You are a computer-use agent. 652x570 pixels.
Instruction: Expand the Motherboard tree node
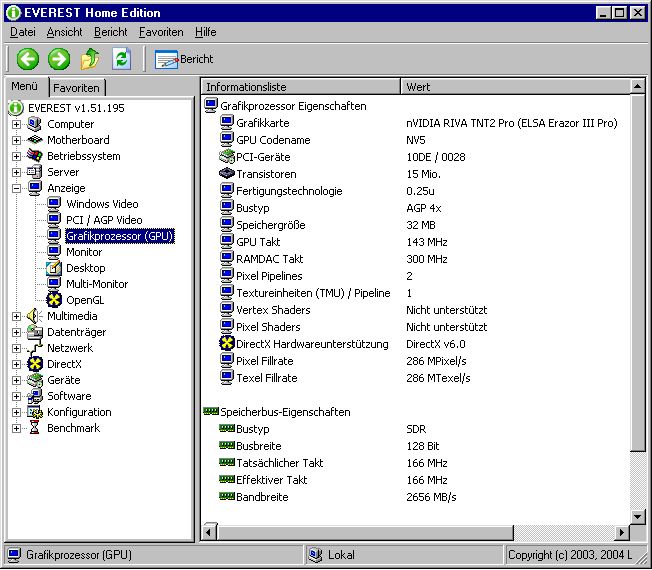pos(16,140)
